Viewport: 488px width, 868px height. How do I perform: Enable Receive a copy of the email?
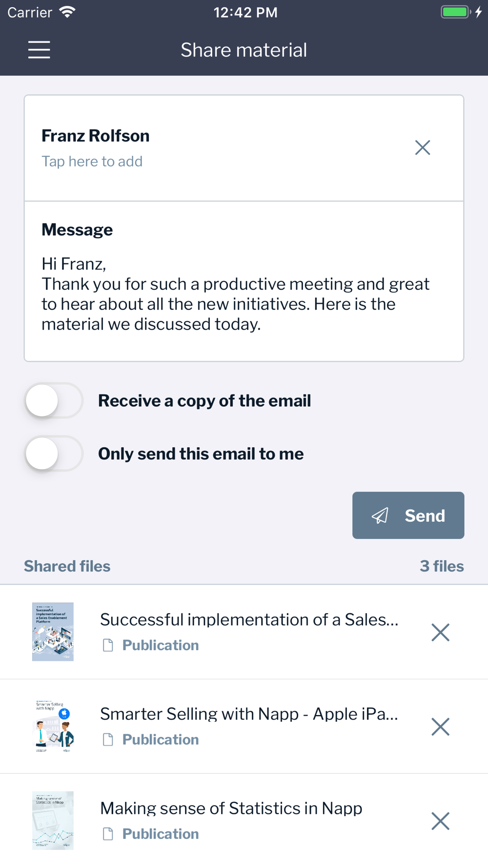point(54,401)
